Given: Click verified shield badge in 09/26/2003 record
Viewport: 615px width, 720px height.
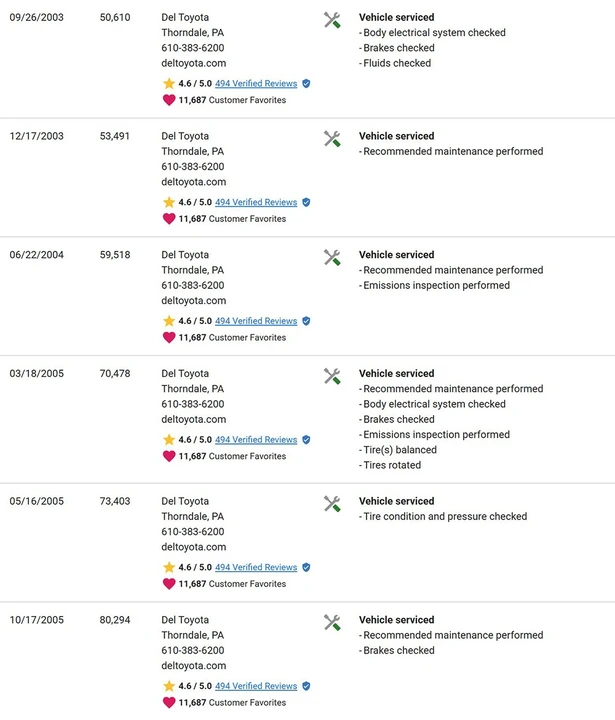Looking at the screenshot, I should [x=306, y=84].
